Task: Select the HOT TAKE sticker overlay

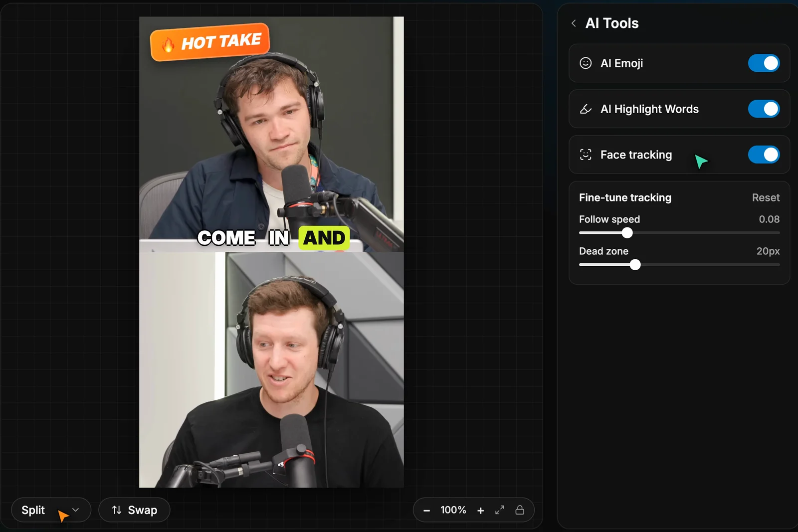Action: point(210,42)
